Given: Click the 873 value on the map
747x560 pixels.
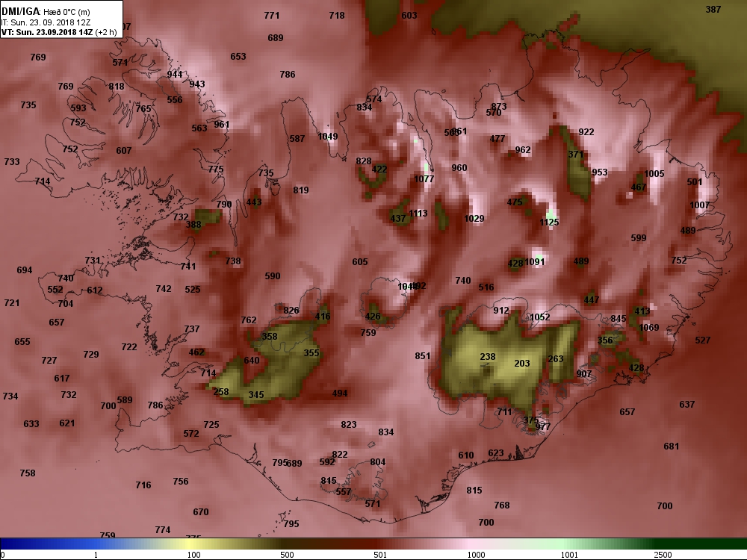Looking at the screenshot, I should (499, 106).
